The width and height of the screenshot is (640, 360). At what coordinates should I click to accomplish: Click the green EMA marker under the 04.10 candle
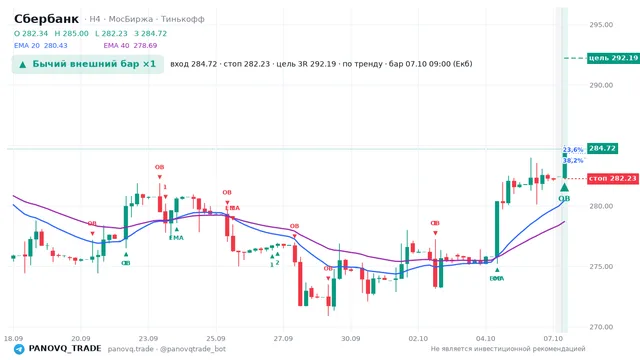coord(497,278)
